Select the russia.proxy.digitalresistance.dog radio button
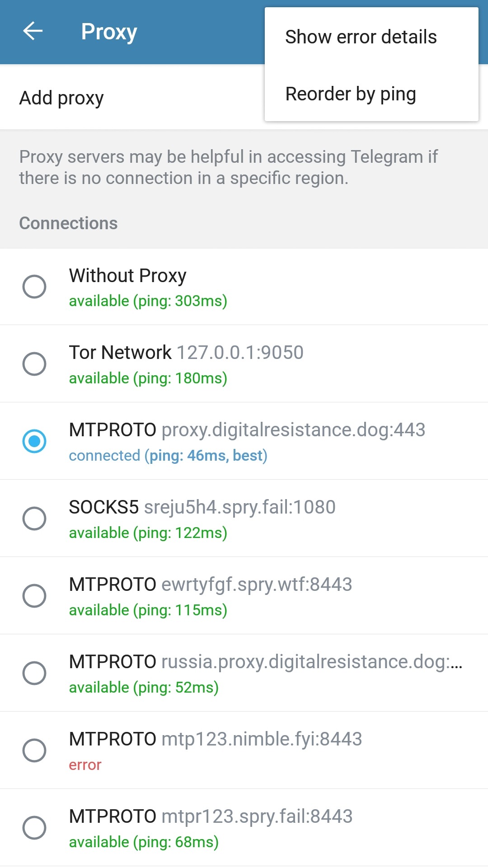 click(x=34, y=673)
